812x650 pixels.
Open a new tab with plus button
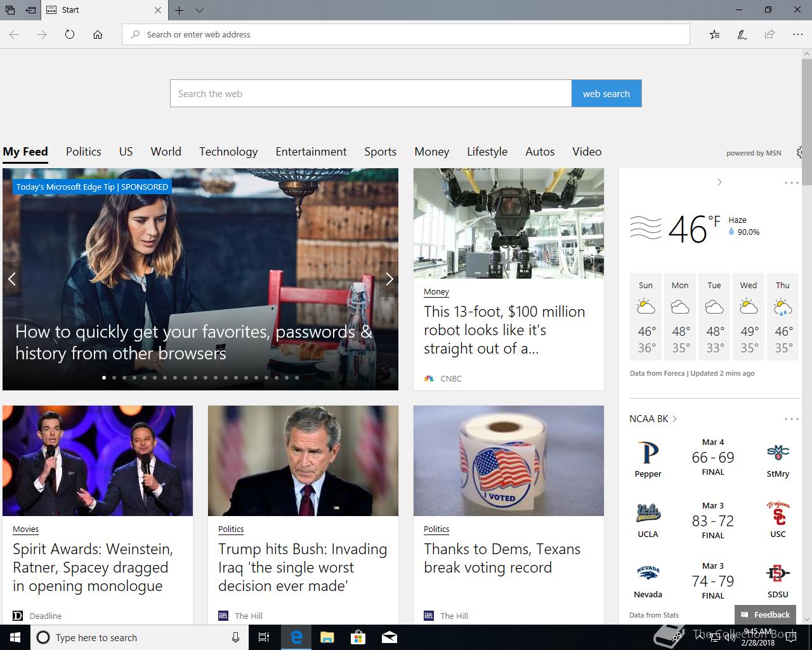[180, 10]
